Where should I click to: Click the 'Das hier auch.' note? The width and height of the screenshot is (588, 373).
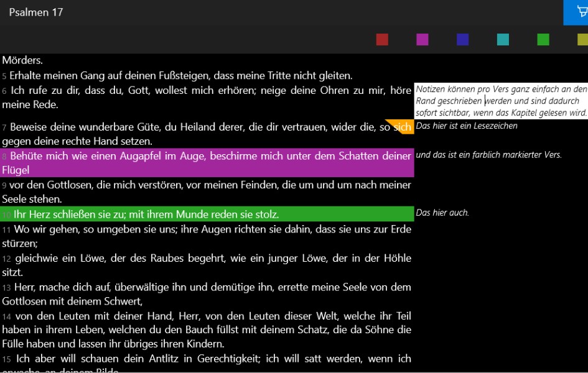click(x=442, y=213)
